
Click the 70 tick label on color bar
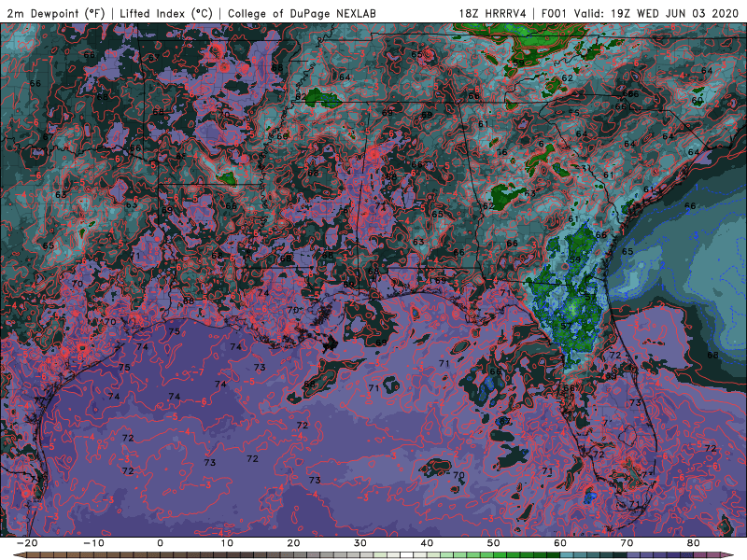[627, 543]
